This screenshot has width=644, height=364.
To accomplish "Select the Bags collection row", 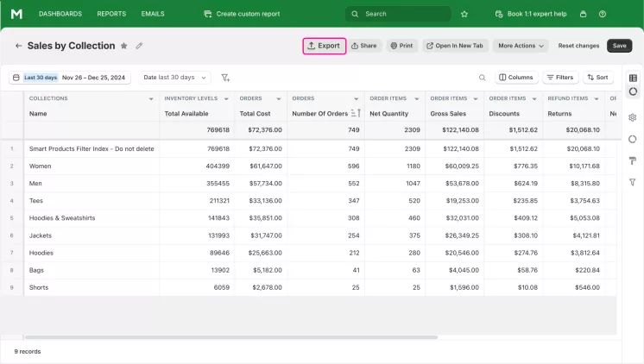I will pyautogui.click(x=308, y=270).
